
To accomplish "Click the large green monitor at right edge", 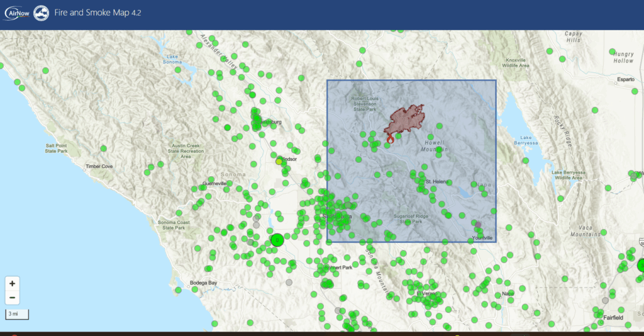I will 641,266.
